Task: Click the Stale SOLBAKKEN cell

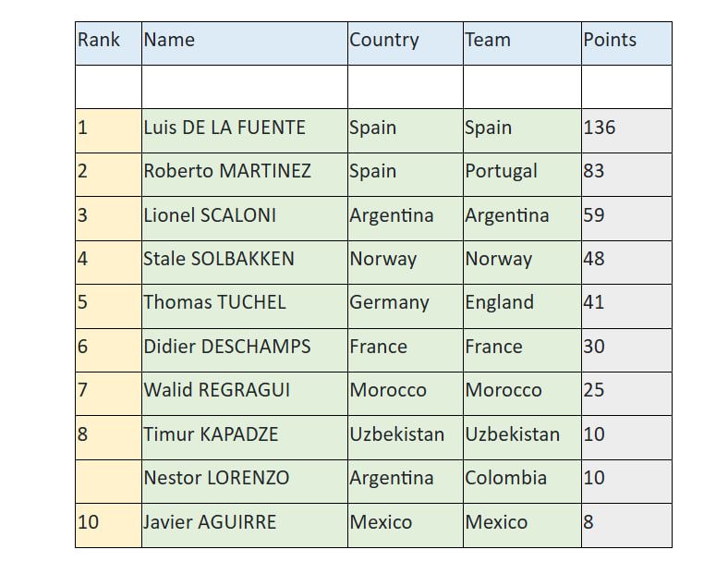Action: 244,259
